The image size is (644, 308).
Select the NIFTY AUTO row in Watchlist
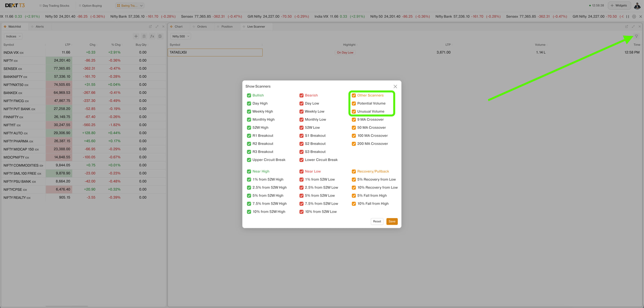[84, 133]
